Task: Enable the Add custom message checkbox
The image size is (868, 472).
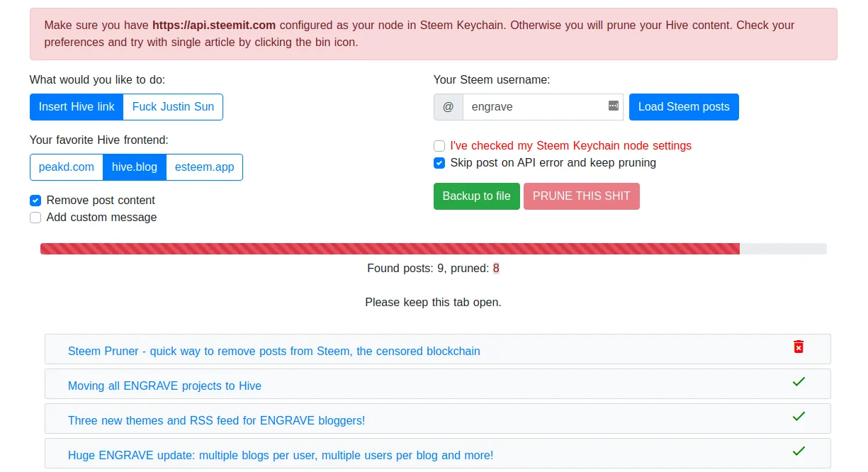Action: point(35,218)
